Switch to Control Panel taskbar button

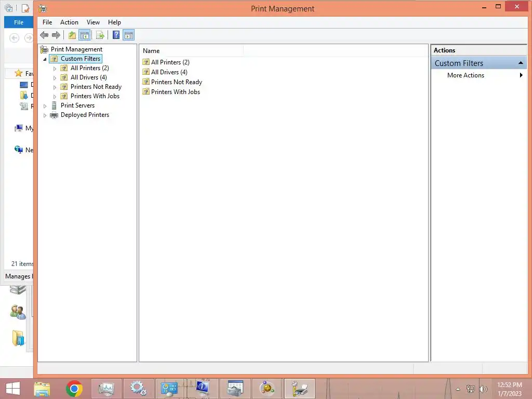coord(170,389)
